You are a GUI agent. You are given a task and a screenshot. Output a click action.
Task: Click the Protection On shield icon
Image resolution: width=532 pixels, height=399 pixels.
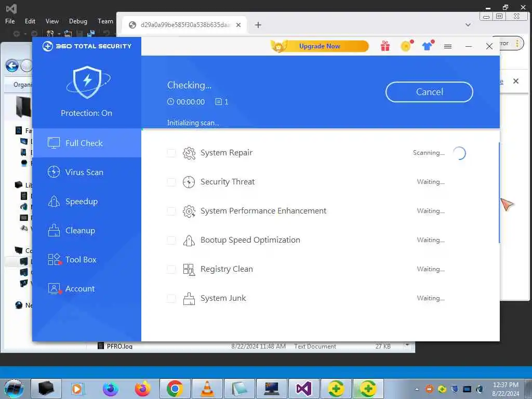click(87, 83)
